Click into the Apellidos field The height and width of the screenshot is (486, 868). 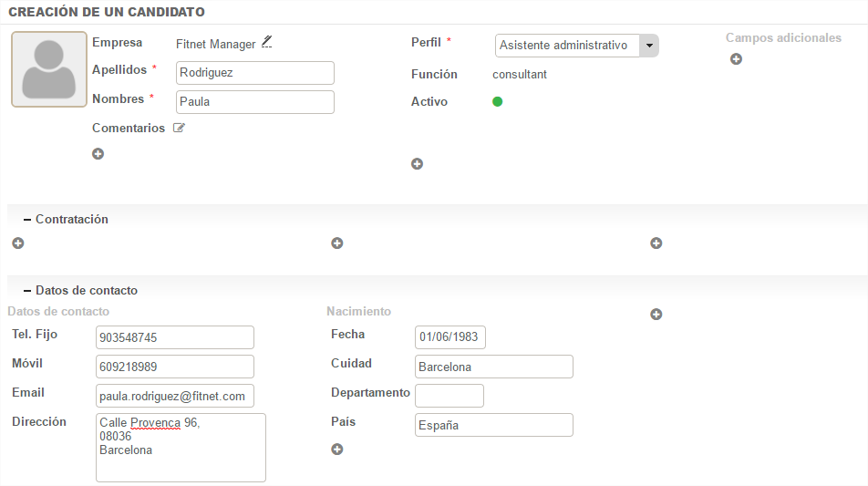coord(254,73)
